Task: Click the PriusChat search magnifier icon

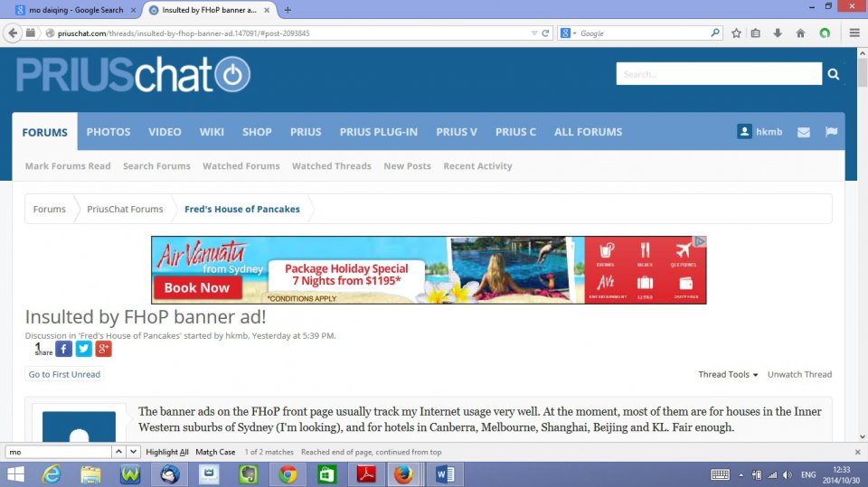Action: pyautogui.click(x=834, y=74)
